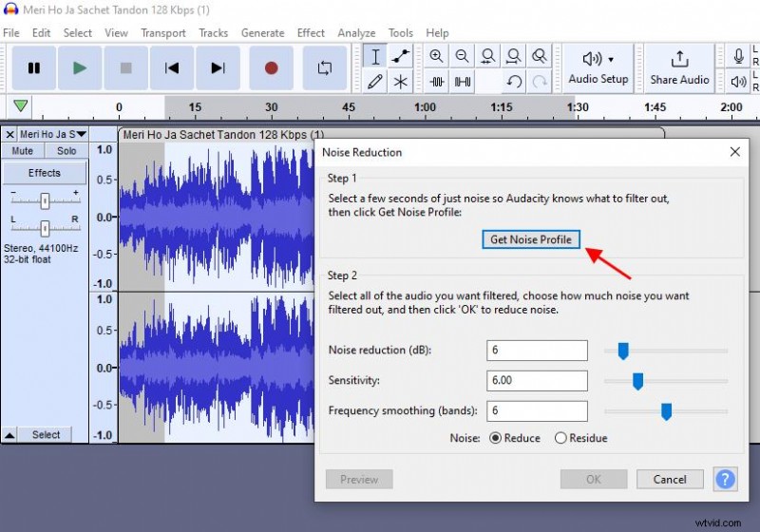Viewport: 760px width, 532px height.
Task: Click Fit selection to width icon
Action: coord(487,56)
